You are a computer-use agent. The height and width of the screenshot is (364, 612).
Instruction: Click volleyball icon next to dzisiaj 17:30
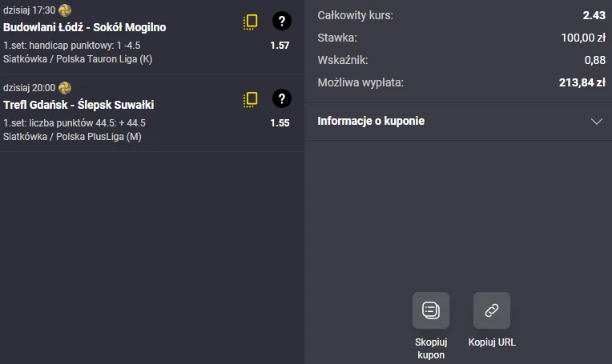65,10
